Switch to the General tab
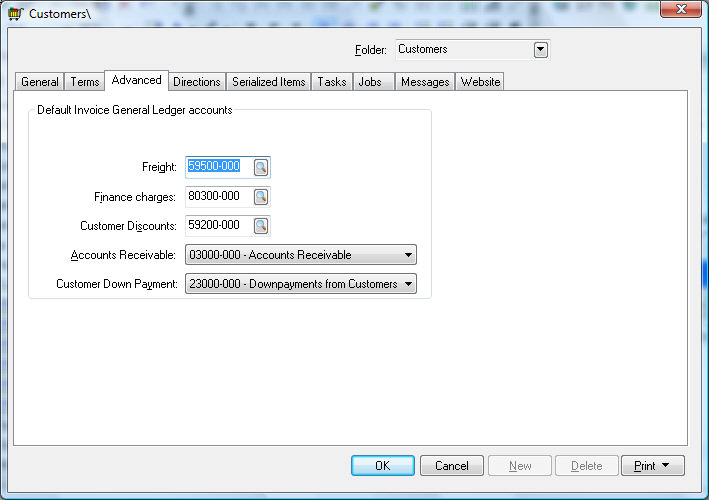 click(x=40, y=82)
